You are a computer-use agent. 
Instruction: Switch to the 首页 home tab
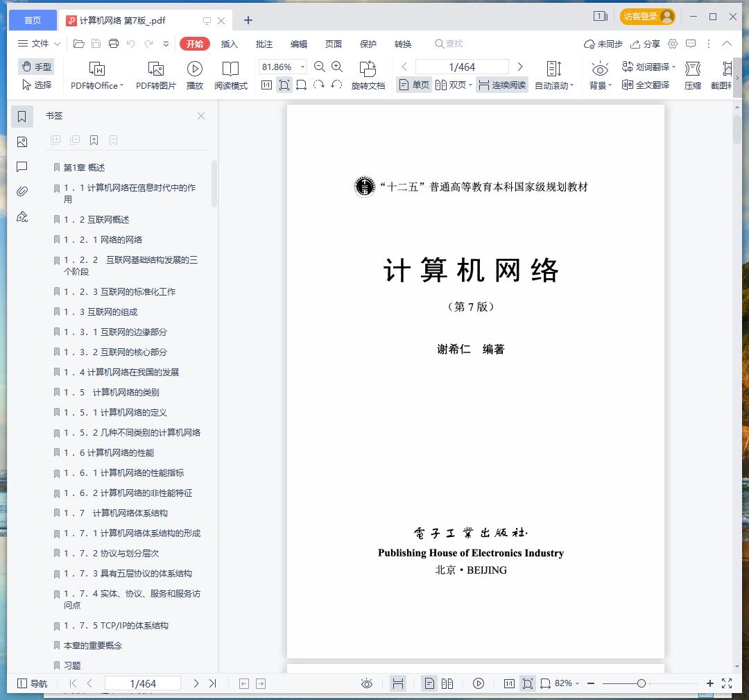coord(33,20)
